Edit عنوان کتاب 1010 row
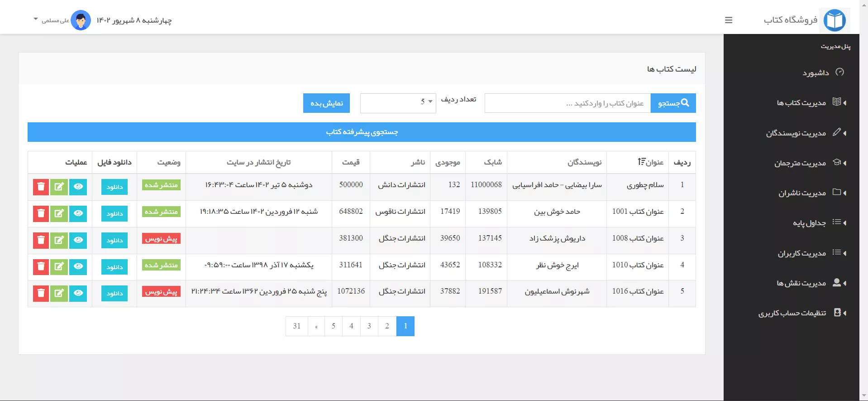Viewport: 868px width, 401px height. [59, 267]
